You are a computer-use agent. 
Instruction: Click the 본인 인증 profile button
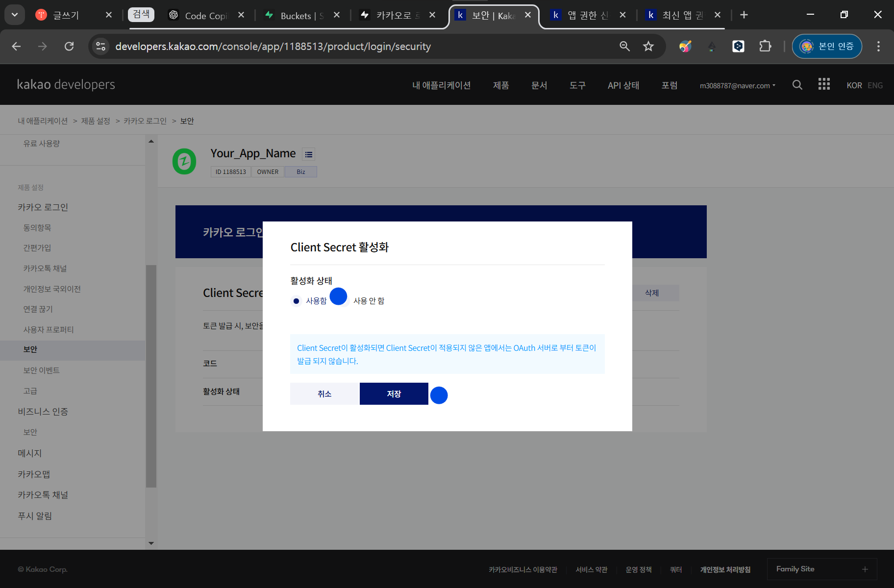point(827,47)
